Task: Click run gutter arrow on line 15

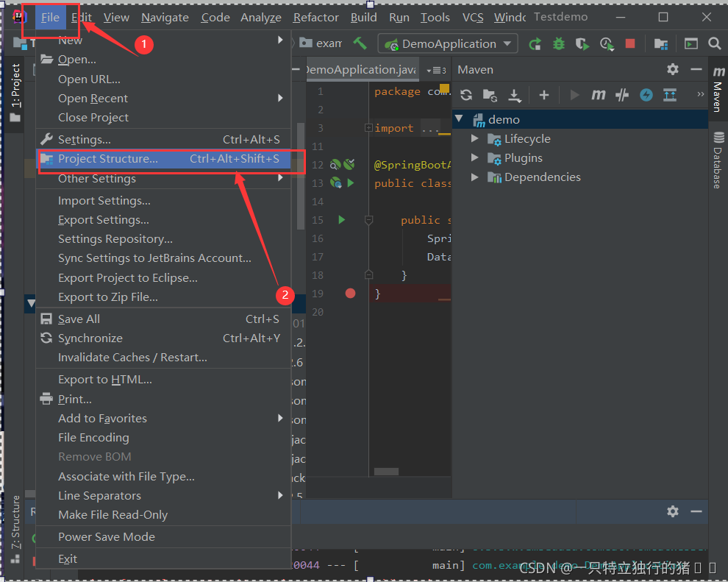Action: point(342,220)
